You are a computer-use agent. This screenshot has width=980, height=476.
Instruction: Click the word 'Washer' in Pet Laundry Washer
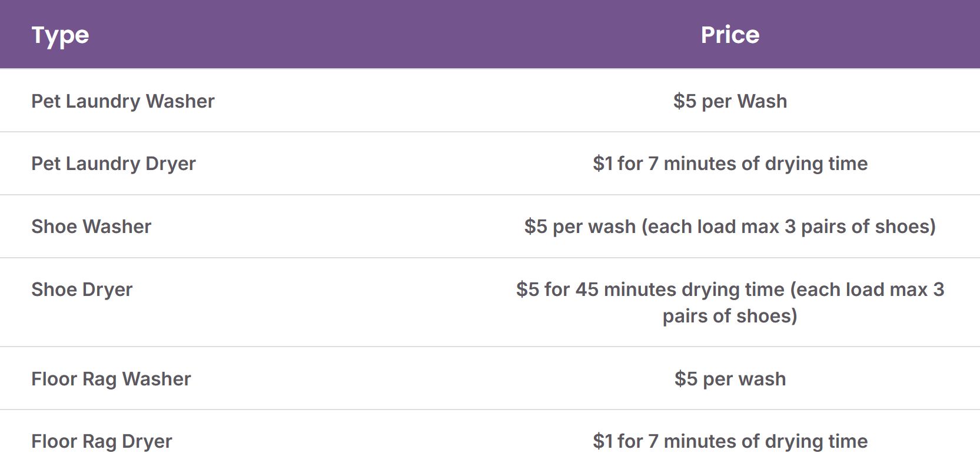point(180,101)
